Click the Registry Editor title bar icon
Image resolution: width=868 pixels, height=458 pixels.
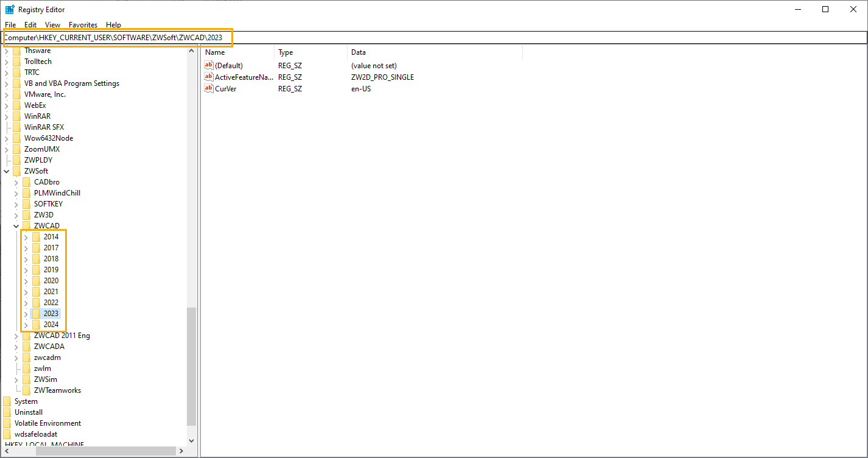pos(10,9)
